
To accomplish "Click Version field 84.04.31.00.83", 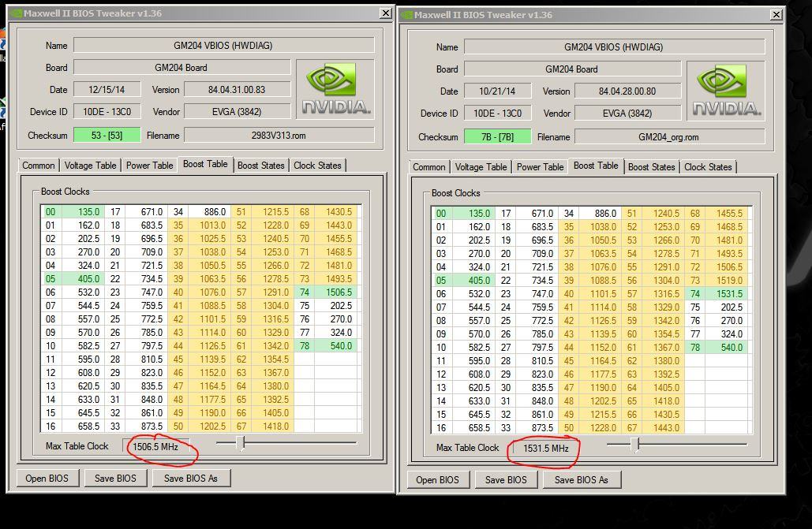I will [238, 90].
